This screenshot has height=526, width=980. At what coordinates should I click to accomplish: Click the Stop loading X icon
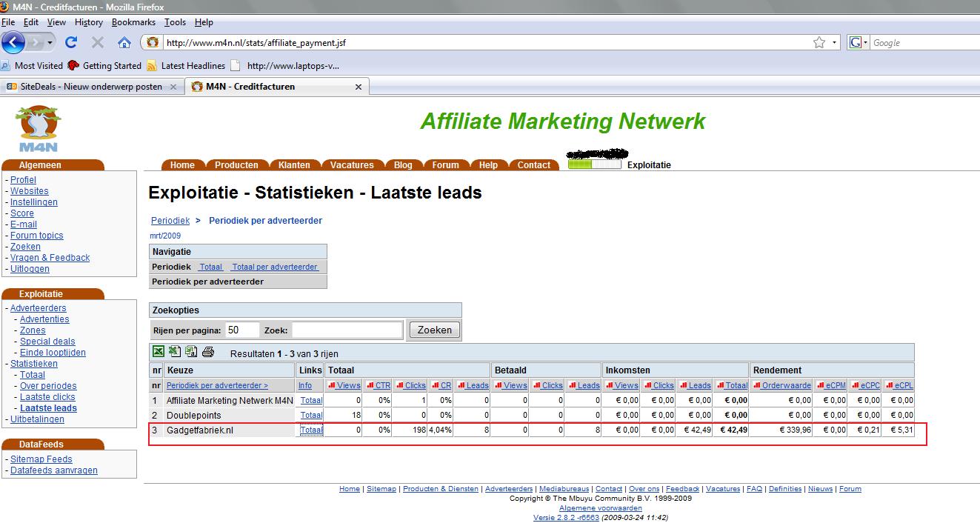(x=97, y=42)
